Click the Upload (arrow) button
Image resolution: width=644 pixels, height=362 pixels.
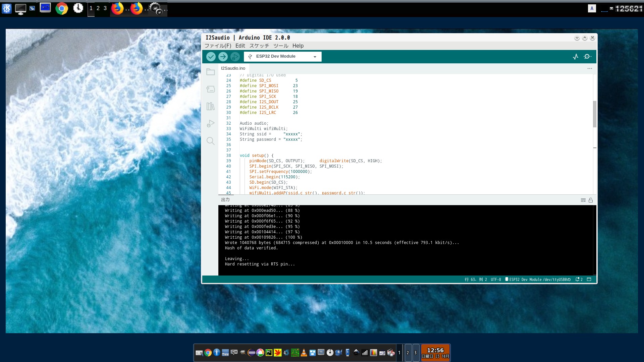click(223, 57)
